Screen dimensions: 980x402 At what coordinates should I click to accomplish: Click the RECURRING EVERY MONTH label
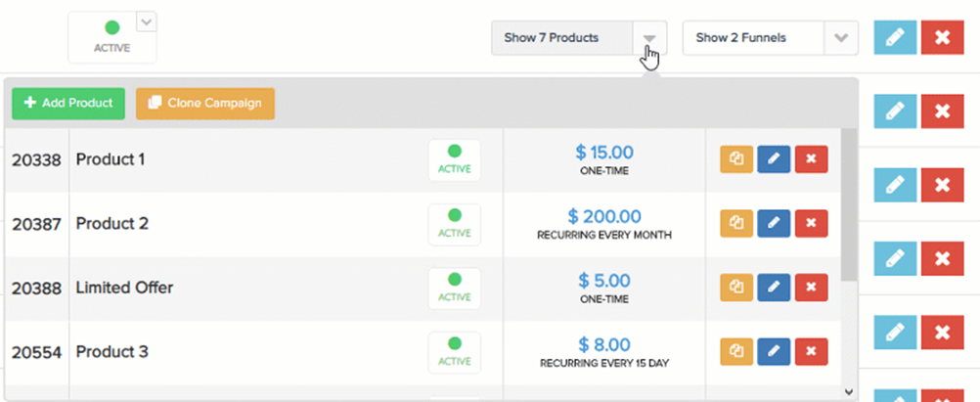click(604, 236)
